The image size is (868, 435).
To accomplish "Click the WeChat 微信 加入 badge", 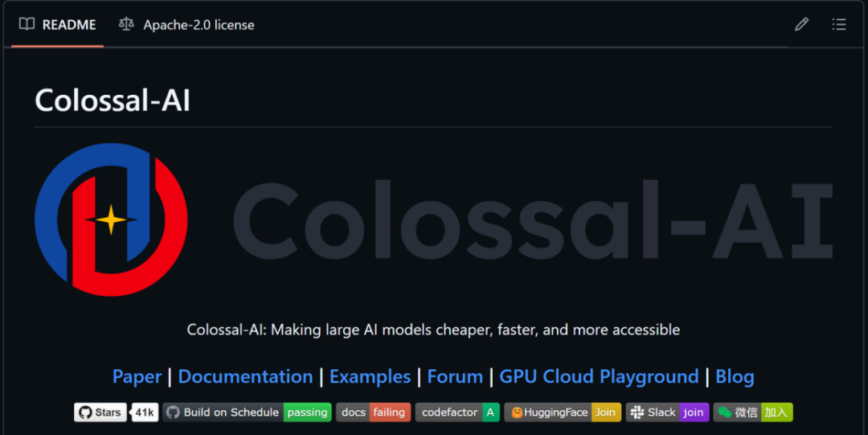I will coord(753,412).
